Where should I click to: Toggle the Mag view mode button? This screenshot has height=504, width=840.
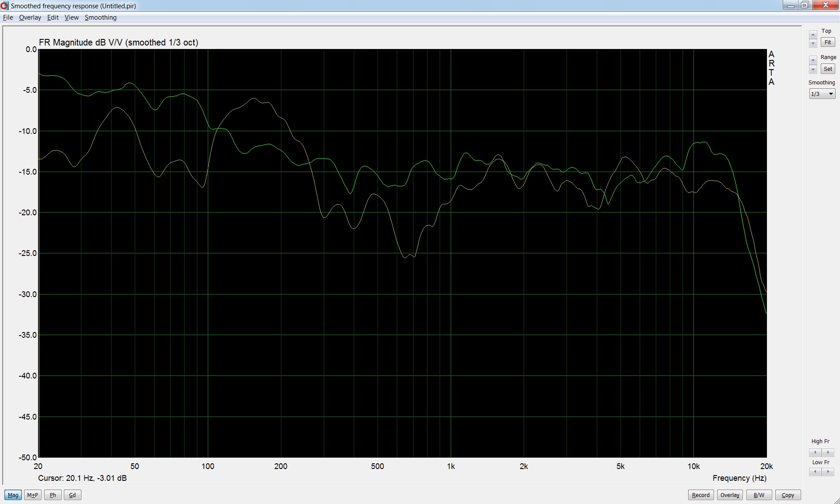point(13,495)
